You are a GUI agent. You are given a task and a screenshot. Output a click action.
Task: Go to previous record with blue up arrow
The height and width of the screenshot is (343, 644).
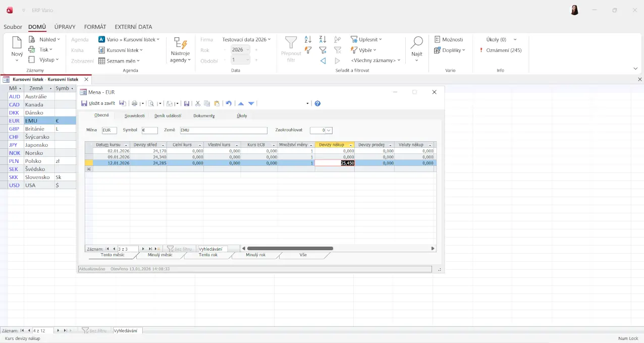[241, 103]
